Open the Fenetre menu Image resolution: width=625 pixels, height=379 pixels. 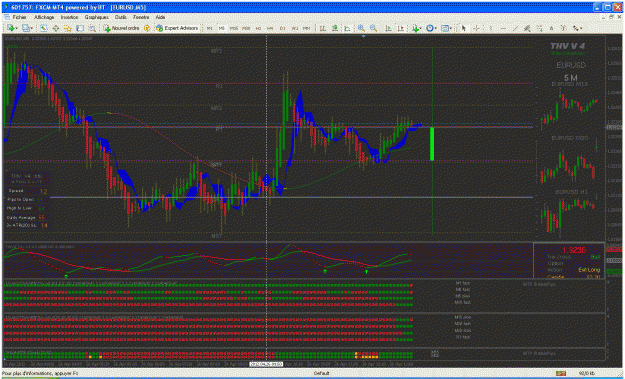point(141,18)
